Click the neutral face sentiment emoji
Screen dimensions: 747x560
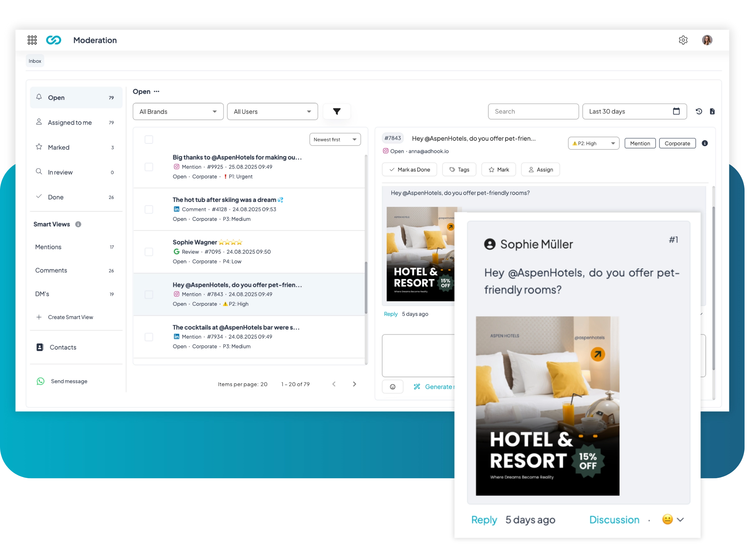point(667,520)
